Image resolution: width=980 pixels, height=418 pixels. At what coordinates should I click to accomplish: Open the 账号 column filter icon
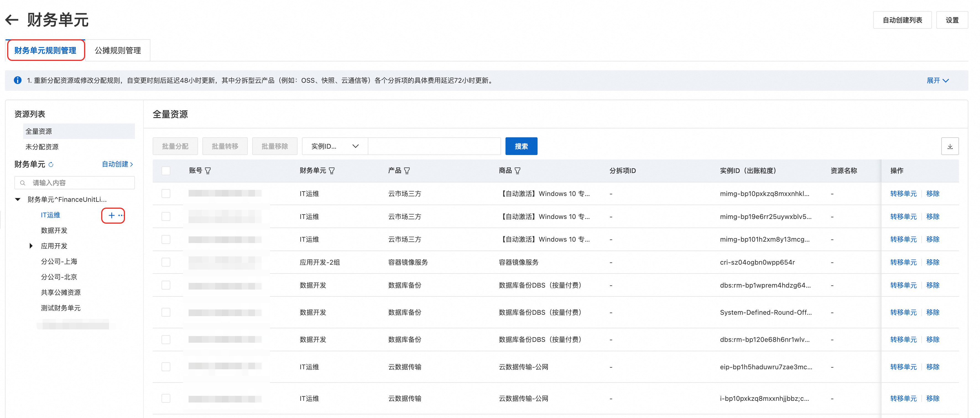(x=208, y=171)
